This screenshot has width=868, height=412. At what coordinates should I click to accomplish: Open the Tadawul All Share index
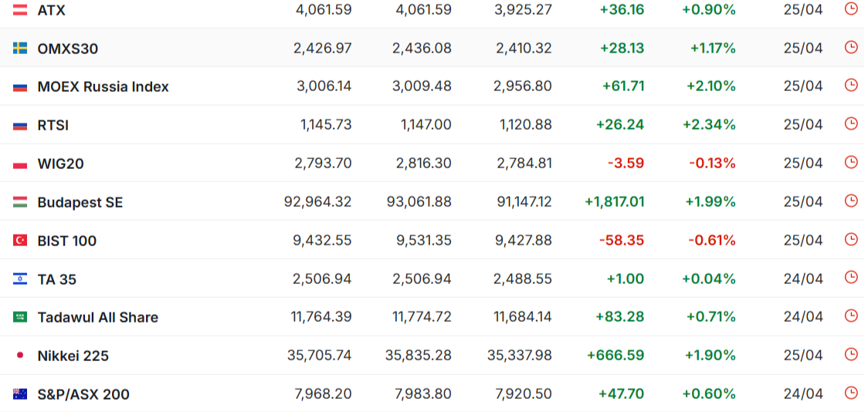pyautogui.click(x=98, y=317)
